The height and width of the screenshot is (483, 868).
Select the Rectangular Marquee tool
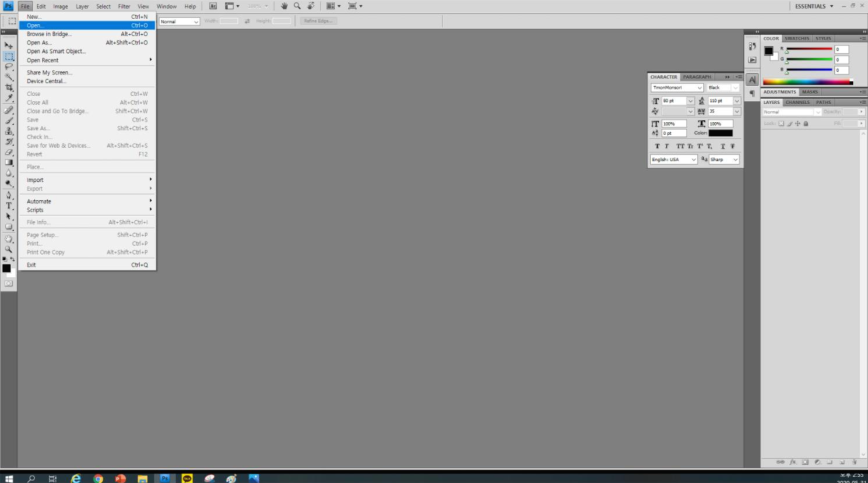[9, 57]
